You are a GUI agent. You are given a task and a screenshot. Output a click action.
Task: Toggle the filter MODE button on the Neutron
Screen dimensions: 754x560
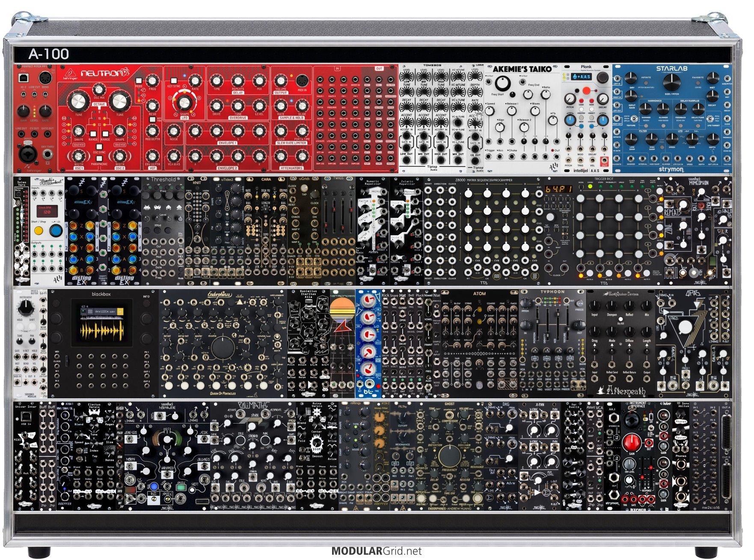[139, 80]
